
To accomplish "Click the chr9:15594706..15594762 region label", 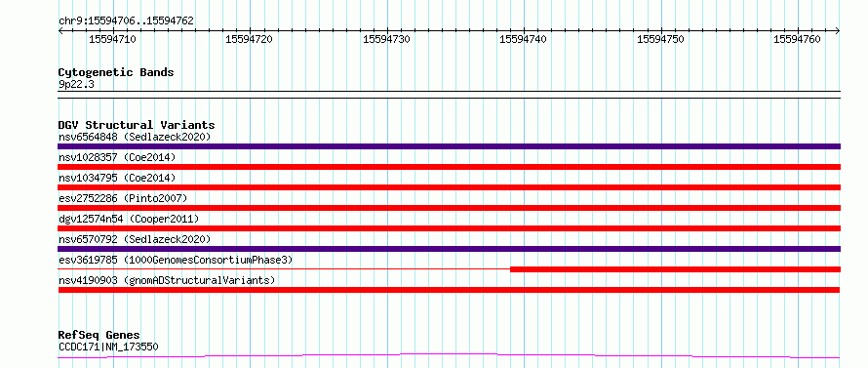I will point(126,21).
